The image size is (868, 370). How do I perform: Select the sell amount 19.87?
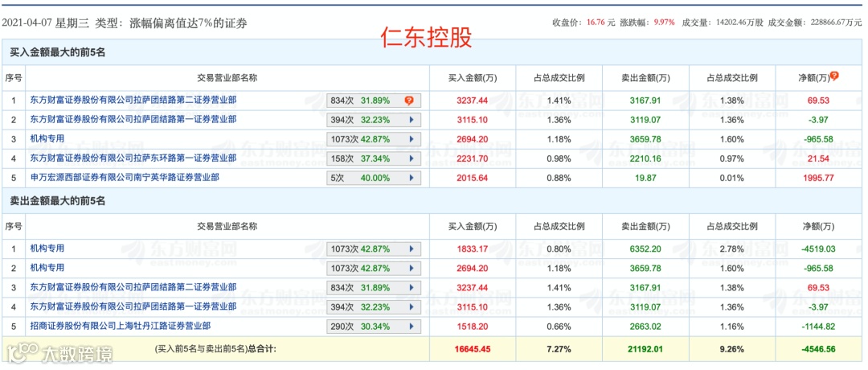click(x=645, y=178)
